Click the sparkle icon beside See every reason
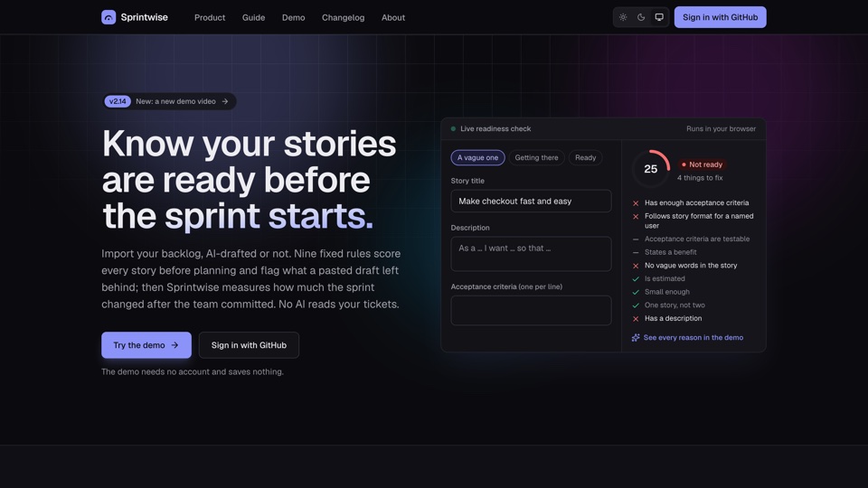868x488 pixels. 636,337
